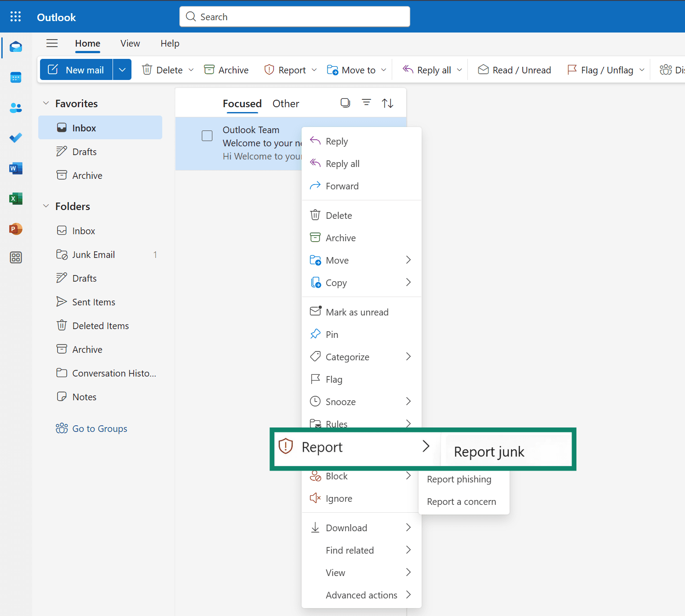
Task: Collapse the Favorites section
Action: [46, 103]
